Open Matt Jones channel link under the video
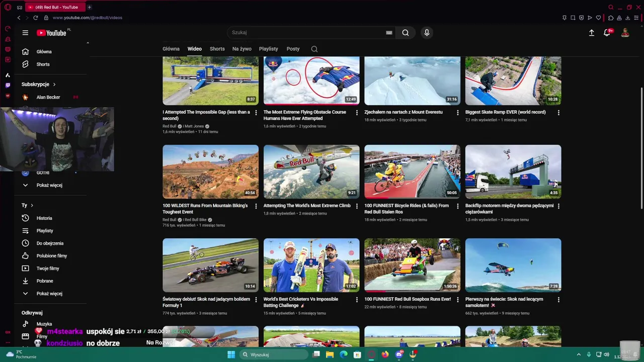The width and height of the screenshot is (644, 362). coord(194,126)
